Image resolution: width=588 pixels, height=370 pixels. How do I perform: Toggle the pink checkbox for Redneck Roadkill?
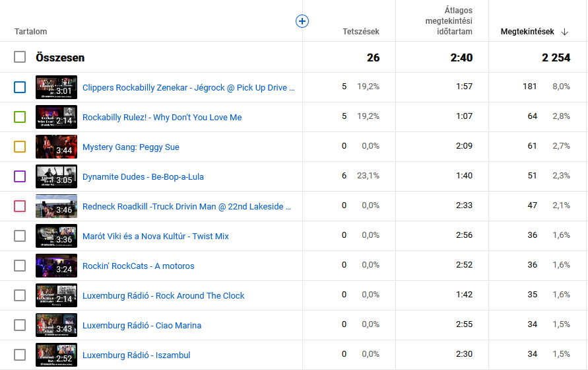coord(20,206)
